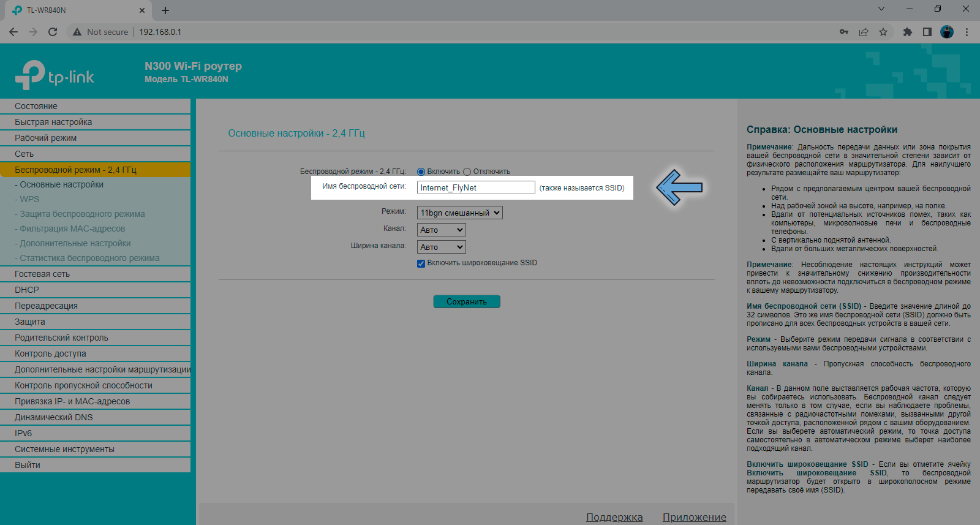980x525 pixels.
Task: Open Динамический DNS menu item
Action: pyautogui.click(x=95, y=417)
